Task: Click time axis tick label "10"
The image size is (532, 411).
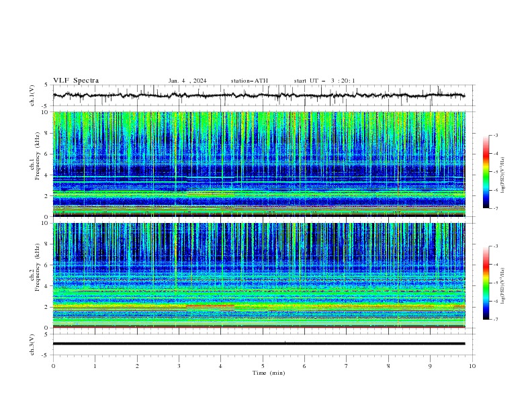Action: [472, 366]
